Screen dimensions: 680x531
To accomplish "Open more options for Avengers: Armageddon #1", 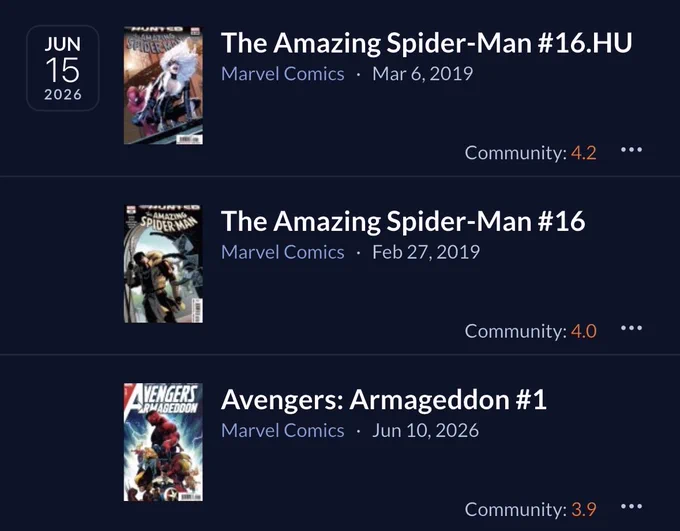I will (x=631, y=507).
